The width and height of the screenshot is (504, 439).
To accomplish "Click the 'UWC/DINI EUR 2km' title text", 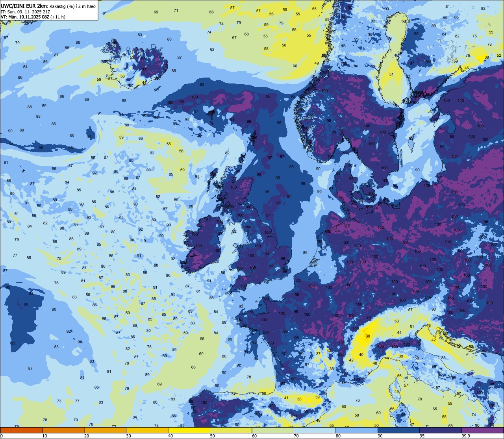I will [24, 6].
